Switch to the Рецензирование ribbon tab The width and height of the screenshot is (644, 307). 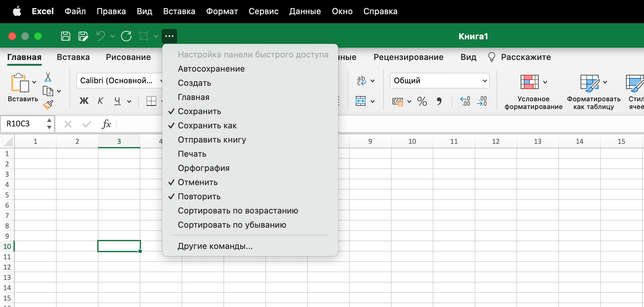click(408, 57)
